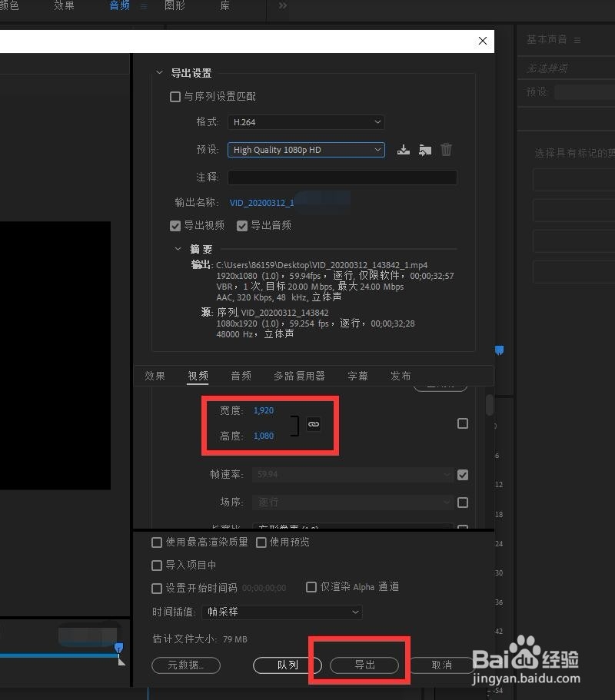This screenshot has height=700, width=615.
Task: Click the output name VID_20200312_1 link
Action: (261, 203)
